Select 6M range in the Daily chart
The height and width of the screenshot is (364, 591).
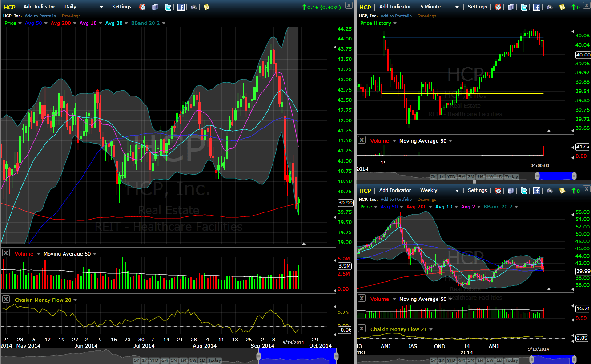tap(165, 360)
